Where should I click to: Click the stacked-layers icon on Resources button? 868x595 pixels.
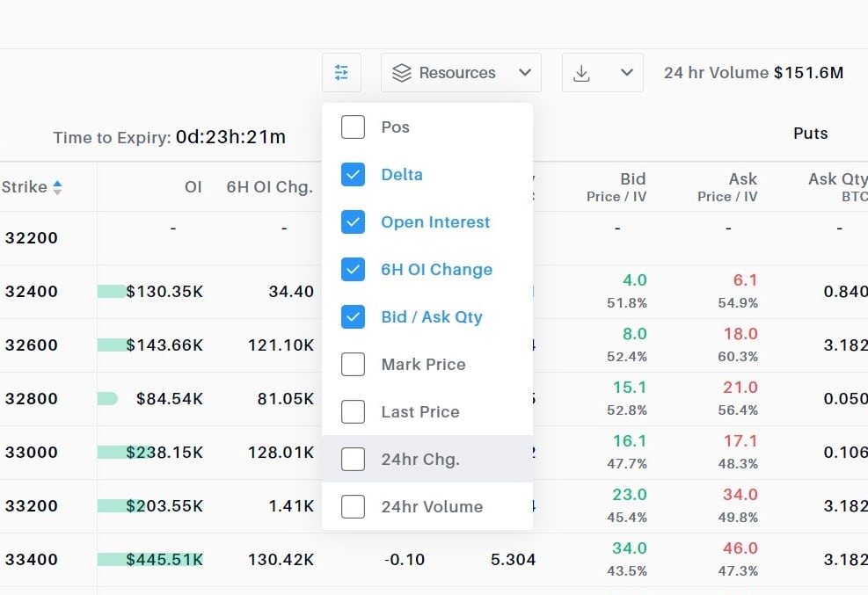[x=403, y=72]
